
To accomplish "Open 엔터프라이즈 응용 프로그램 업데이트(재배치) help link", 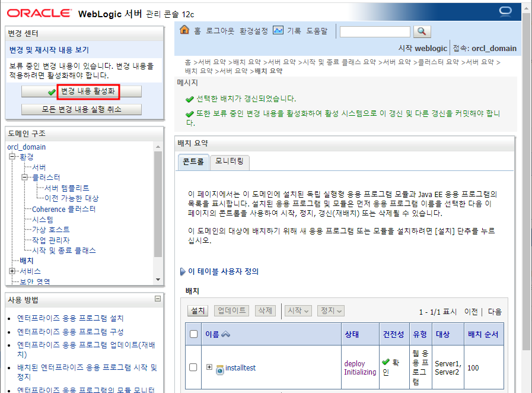I will tap(86, 350).
